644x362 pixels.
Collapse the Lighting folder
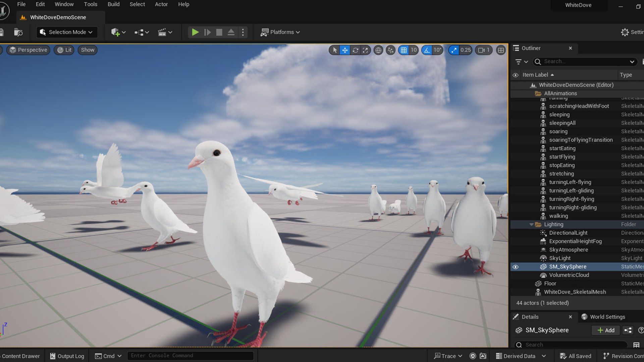coord(531,225)
